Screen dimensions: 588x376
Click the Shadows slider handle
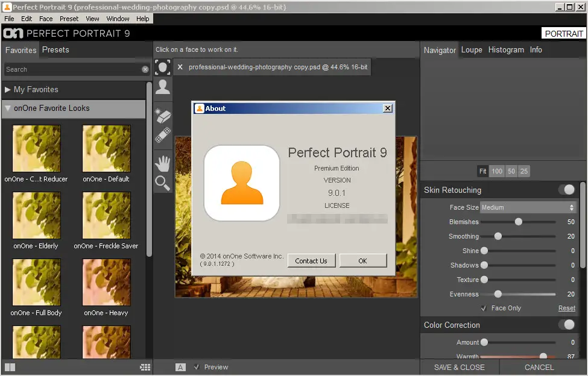click(484, 265)
